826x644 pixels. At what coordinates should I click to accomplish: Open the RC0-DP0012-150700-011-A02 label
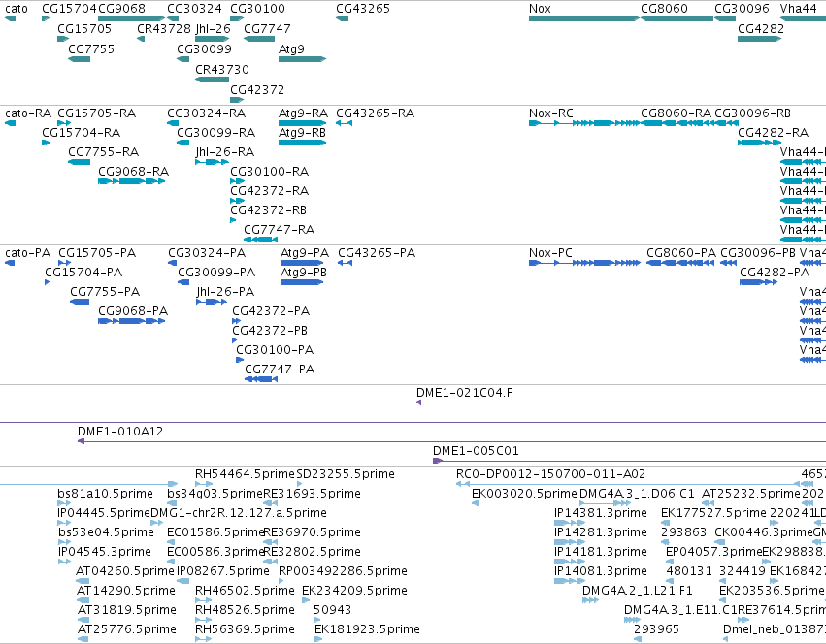tap(550, 474)
